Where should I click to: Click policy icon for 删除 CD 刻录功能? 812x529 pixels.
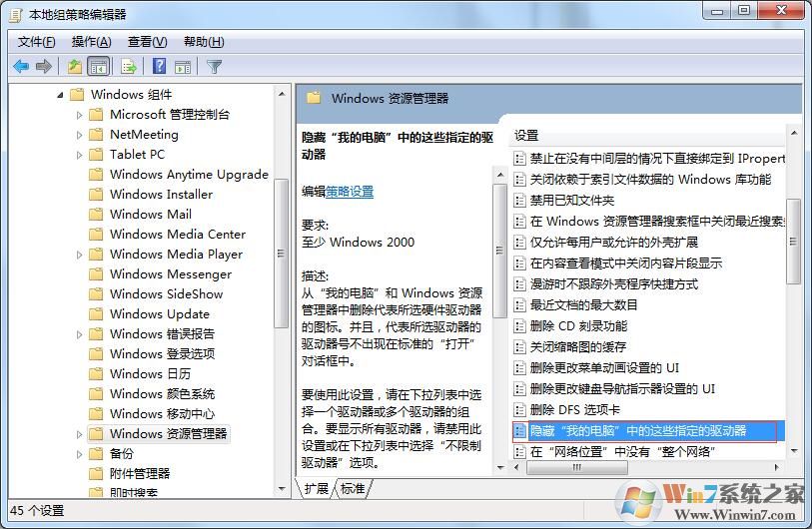tap(519, 326)
